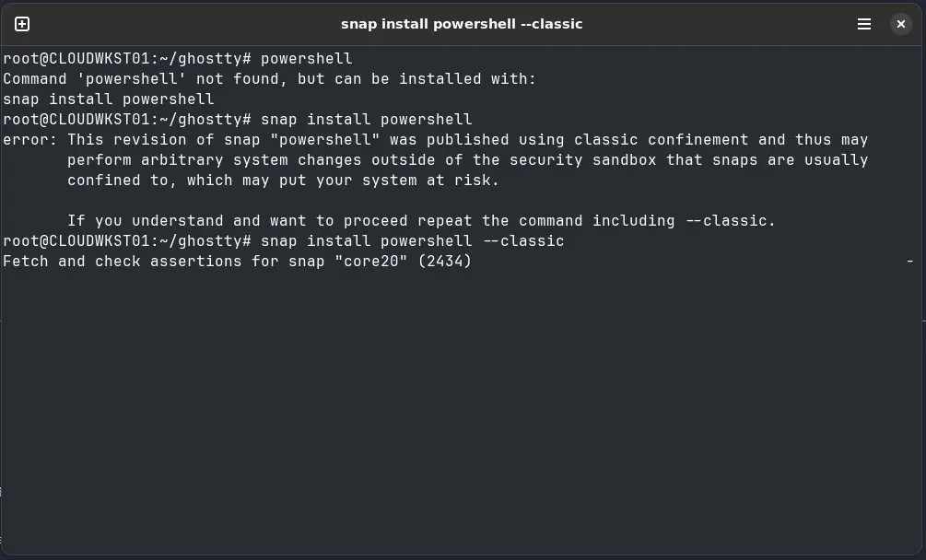Click the "(2434)" revision number

[x=444, y=262]
